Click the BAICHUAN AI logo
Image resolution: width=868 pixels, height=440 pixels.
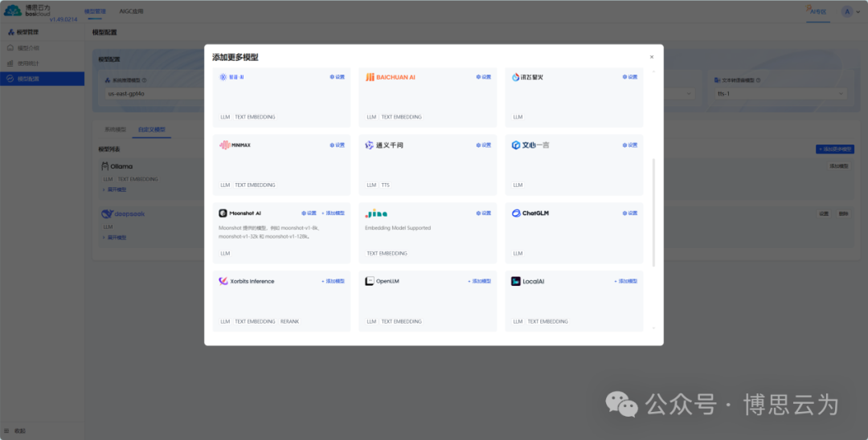(391, 77)
